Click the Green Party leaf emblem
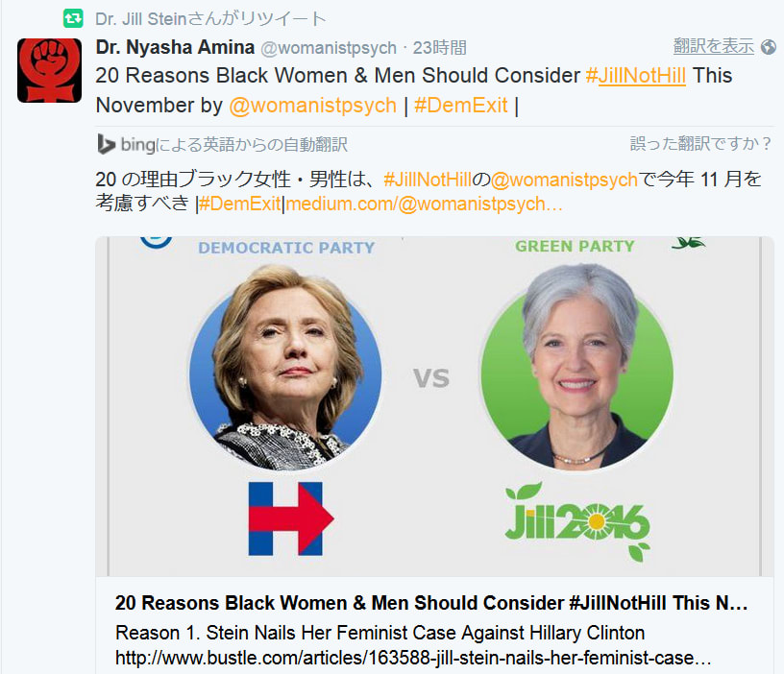 coord(688,242)
